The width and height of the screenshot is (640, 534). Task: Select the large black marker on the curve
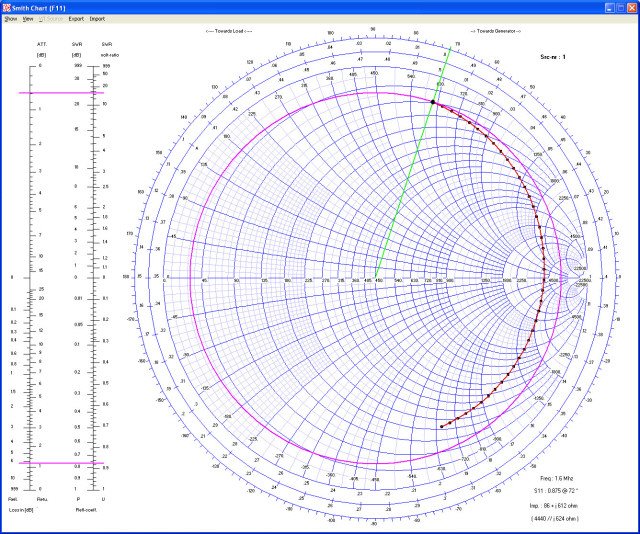point(433,102)
